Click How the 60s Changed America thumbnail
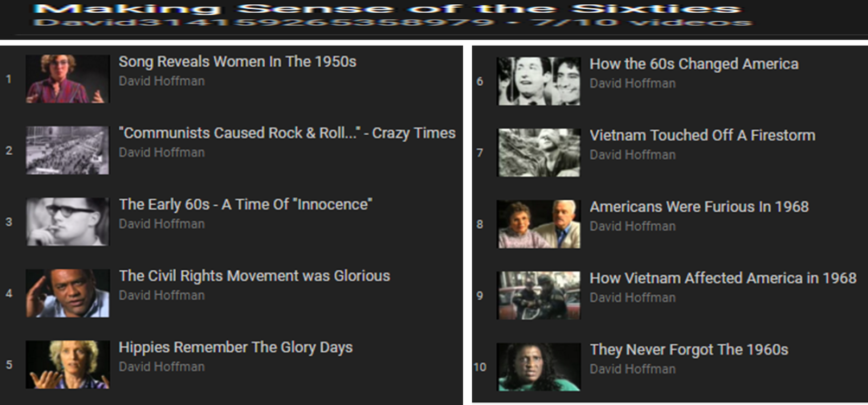The width and height of the screenshot is (868, 405). tap(539, 81)
